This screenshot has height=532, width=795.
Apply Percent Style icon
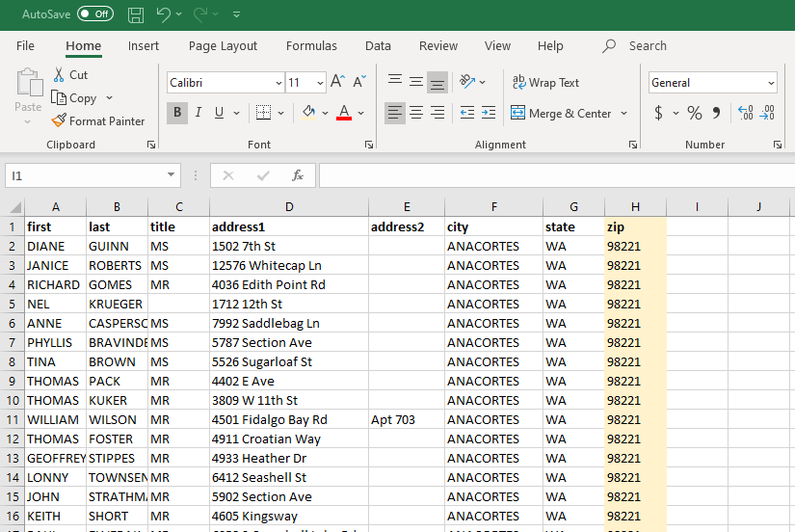(x=695, y=113)
